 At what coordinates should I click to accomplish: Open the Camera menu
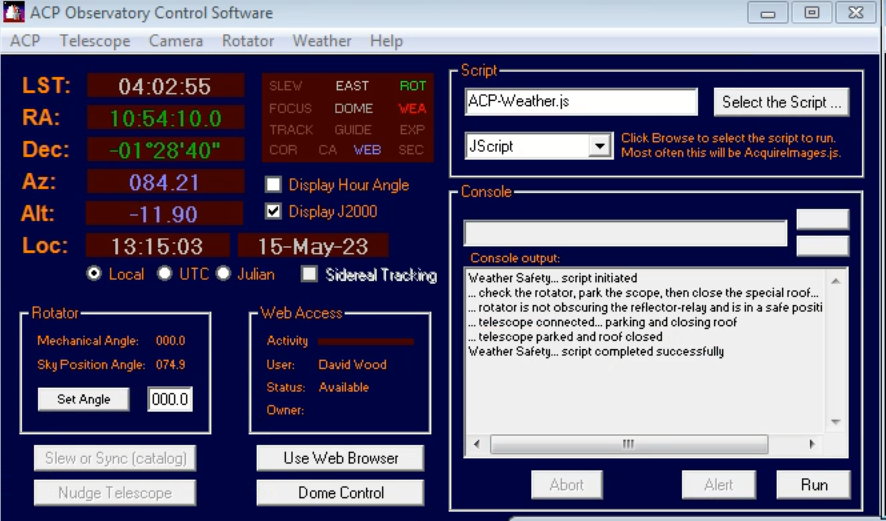point(176,41)
